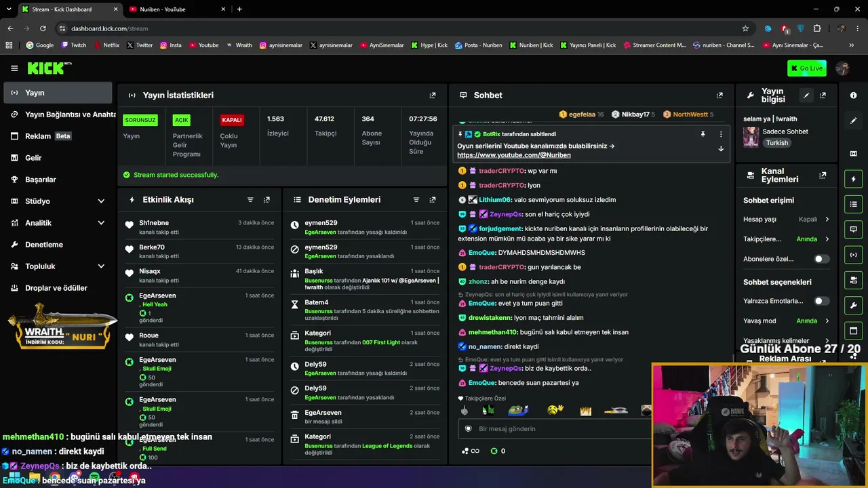The width and height of the screenshot is (868, 488).
Task: Open the browser tab search dropdown
Action: click(x=9, y=9)
